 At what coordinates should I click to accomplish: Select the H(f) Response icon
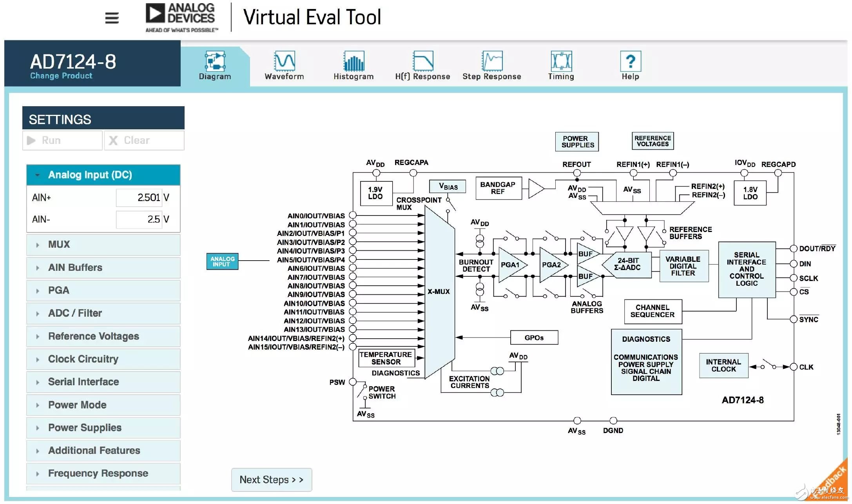pyautogui.click(x=422, y=62)
